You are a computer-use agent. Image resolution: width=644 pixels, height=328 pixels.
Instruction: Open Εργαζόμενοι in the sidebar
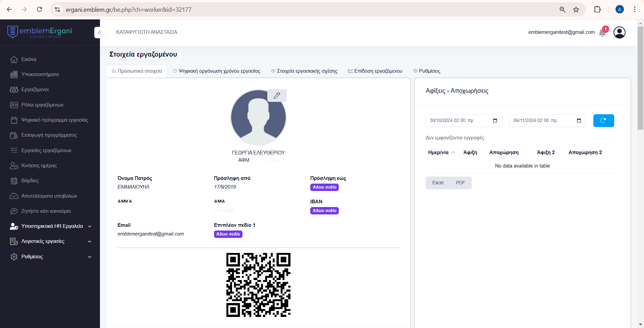pos(35,89)
